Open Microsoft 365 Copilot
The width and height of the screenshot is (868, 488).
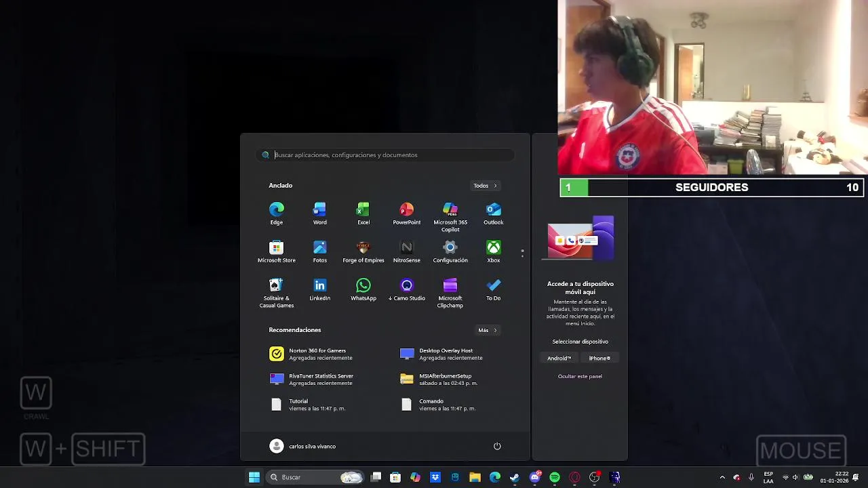(x=450, y=217)
